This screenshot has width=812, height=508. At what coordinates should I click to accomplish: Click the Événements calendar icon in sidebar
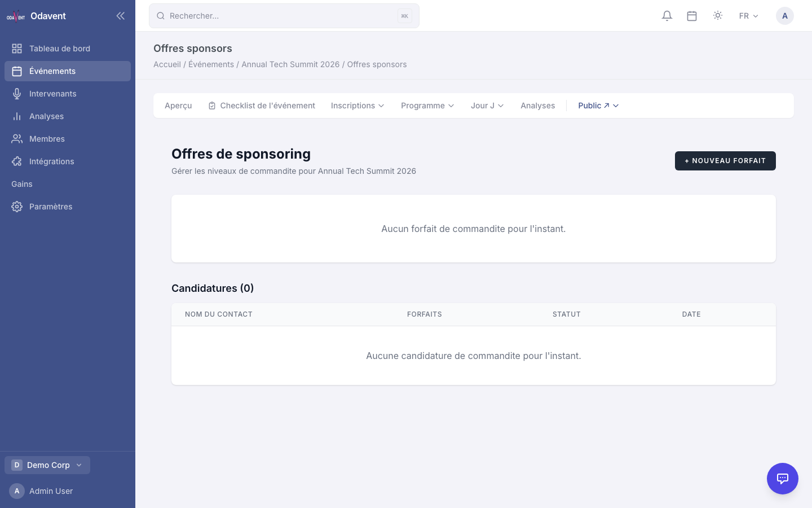pyautogui.click(x=17, y=71)
